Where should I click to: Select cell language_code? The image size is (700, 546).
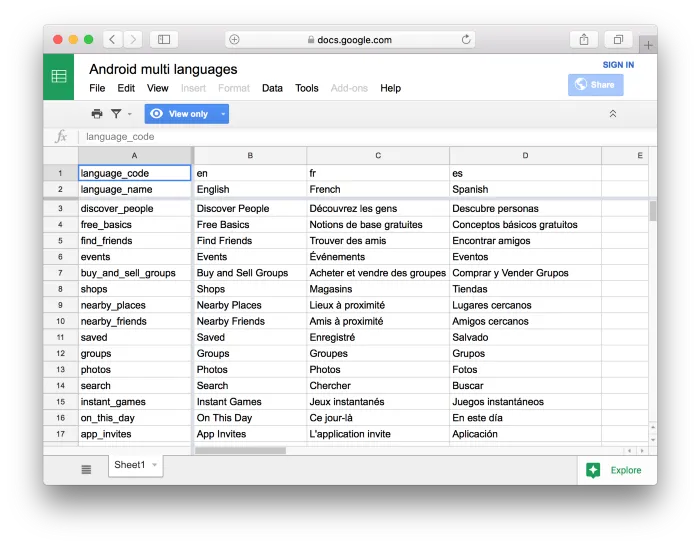click(134, 173)
